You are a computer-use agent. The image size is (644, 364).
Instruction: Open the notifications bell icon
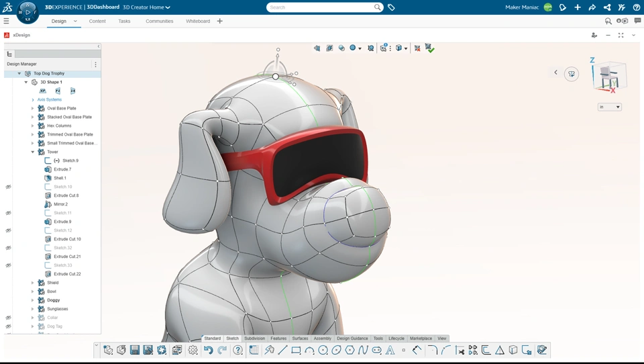click(x=563, y=7)
